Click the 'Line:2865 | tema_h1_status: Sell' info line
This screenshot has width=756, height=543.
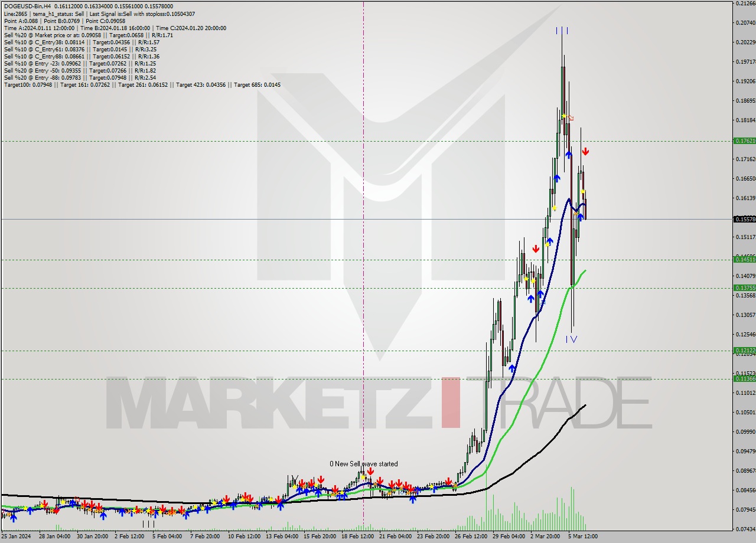tap(99, 14)
